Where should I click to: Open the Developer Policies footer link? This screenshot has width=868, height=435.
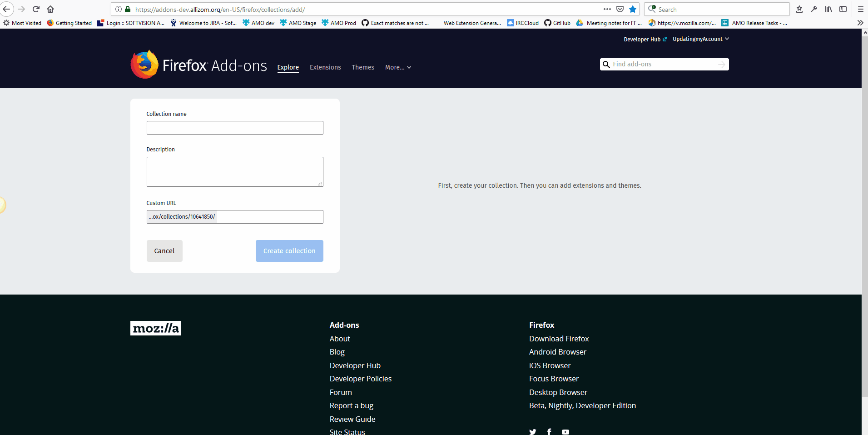pyautogui.click(x=361, y=379)
